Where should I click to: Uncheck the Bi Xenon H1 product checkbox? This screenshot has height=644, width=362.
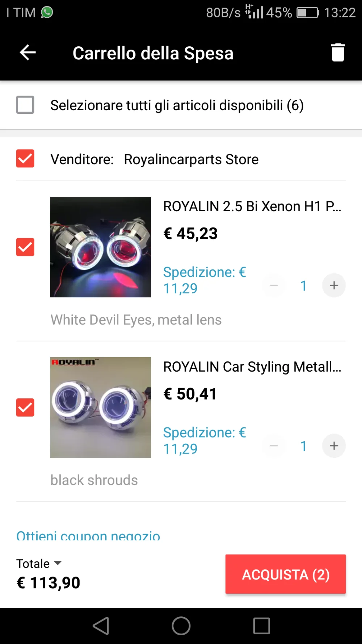(25, 247)
